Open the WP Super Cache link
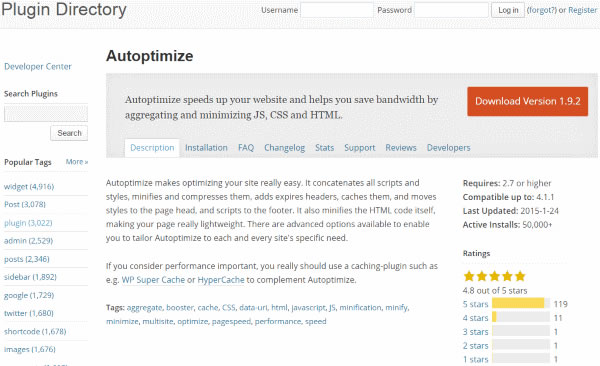Screen dimensions: 600x366 coord(153,280)
